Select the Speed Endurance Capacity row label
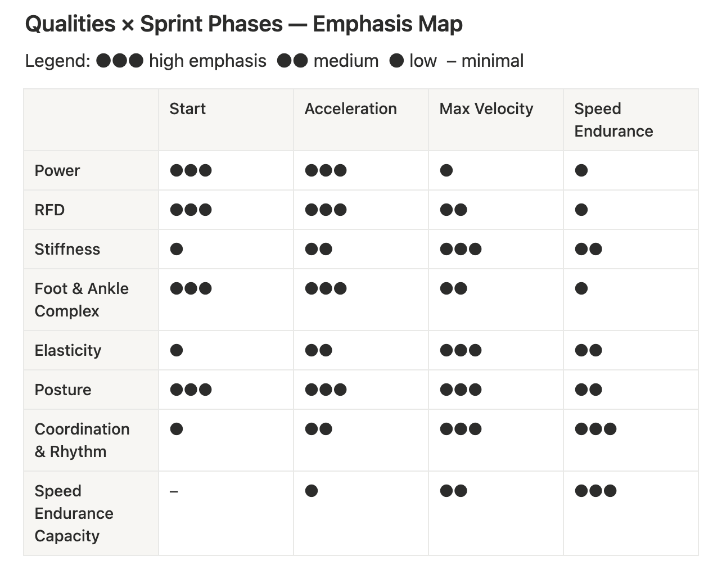The height and width of the screenshot is (588, 722). coord(74,513)
